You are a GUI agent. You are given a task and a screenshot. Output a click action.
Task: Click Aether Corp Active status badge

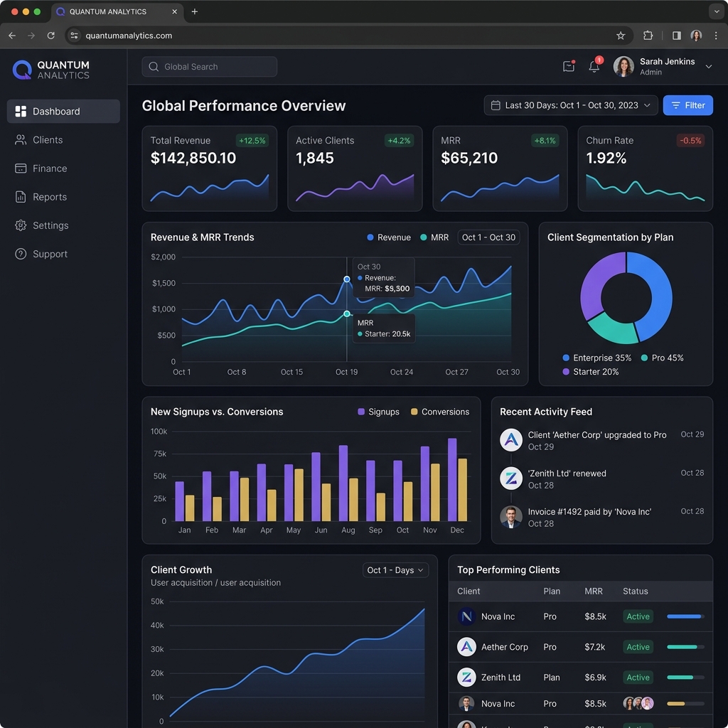(638, 647)
